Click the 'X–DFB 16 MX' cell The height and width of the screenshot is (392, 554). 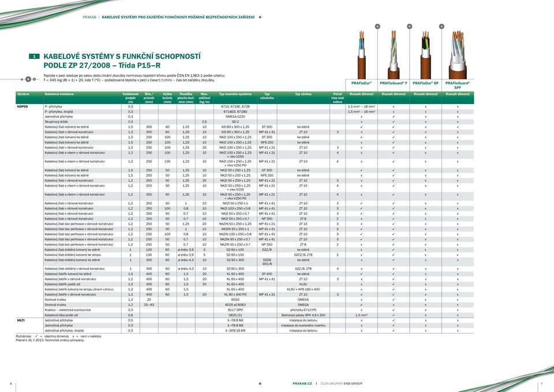235,330
